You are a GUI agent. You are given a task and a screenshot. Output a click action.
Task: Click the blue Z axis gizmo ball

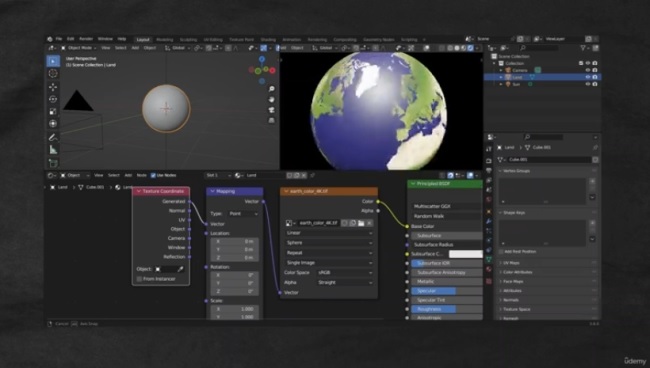click(262, 60)
